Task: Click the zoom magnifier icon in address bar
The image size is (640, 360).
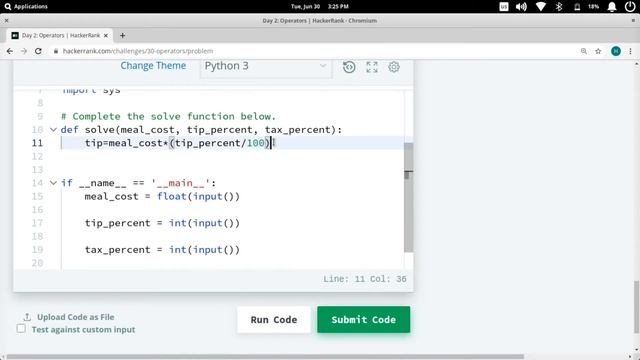Action: (x=584, y=51)
